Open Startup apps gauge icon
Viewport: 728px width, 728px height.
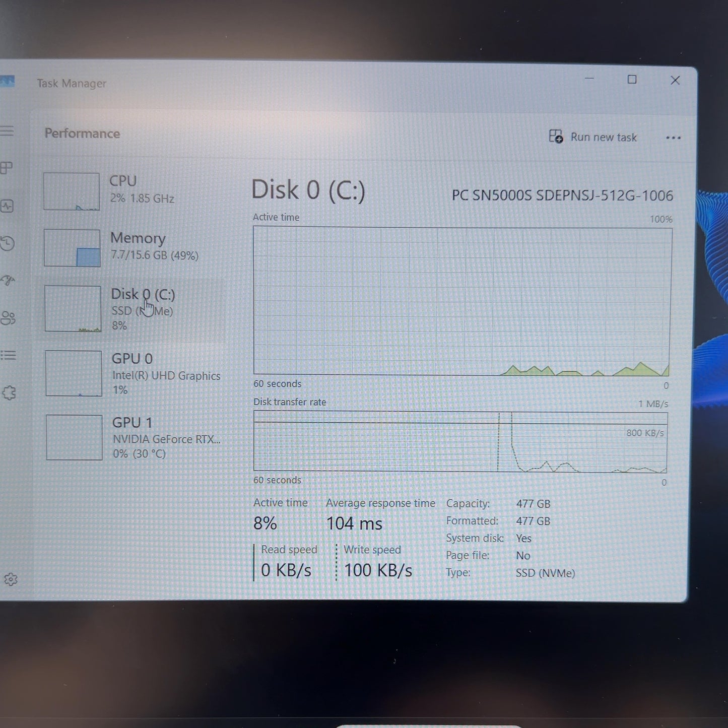tap(8, 280)
